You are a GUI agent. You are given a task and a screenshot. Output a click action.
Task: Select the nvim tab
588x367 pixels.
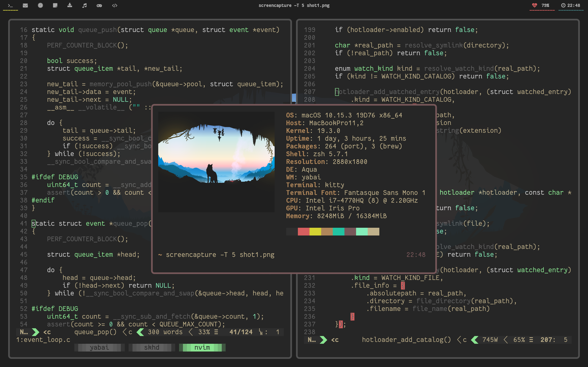[202, 347]
